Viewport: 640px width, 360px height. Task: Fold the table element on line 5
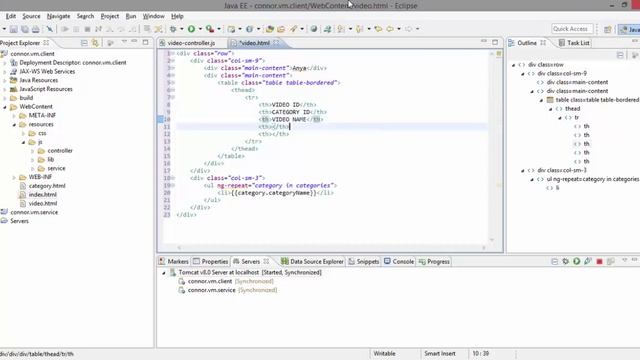[x=173, y=83]
